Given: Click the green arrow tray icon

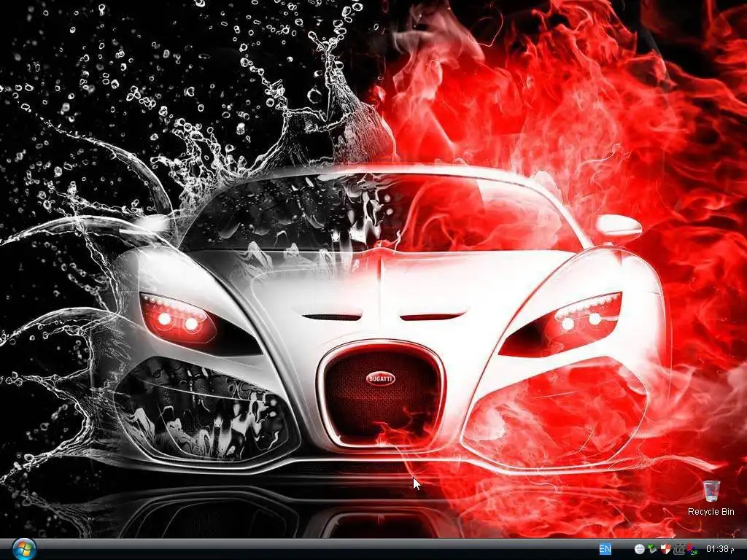Looking at the screenshot, I should [652, 548].
